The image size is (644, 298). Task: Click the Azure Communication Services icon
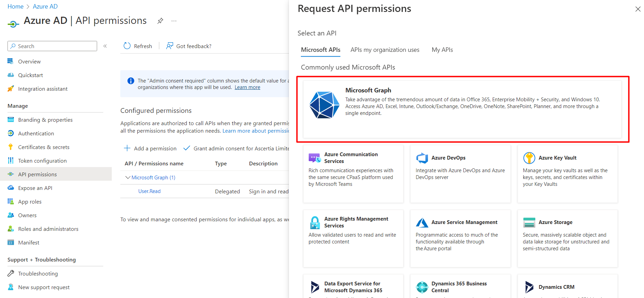click(x=315, y=158)
